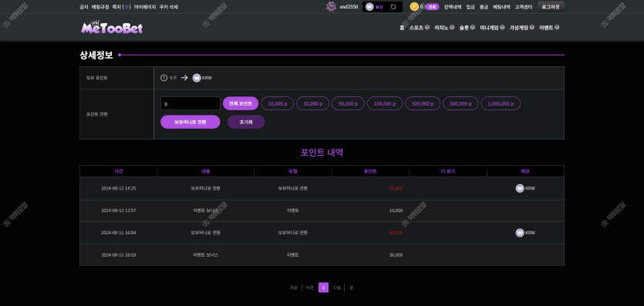Click the point amount input field
The height and width of the screenshot is (306, 644).
(x=191, y=103)
